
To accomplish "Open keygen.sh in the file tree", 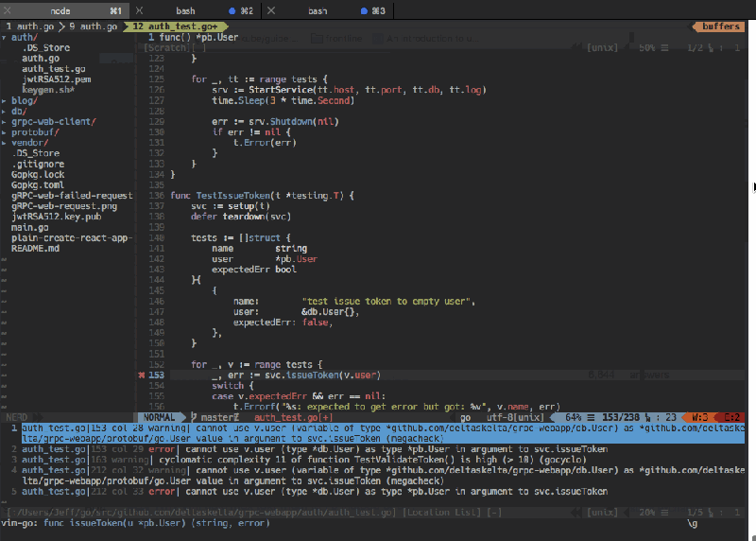I will click(48, 90).
